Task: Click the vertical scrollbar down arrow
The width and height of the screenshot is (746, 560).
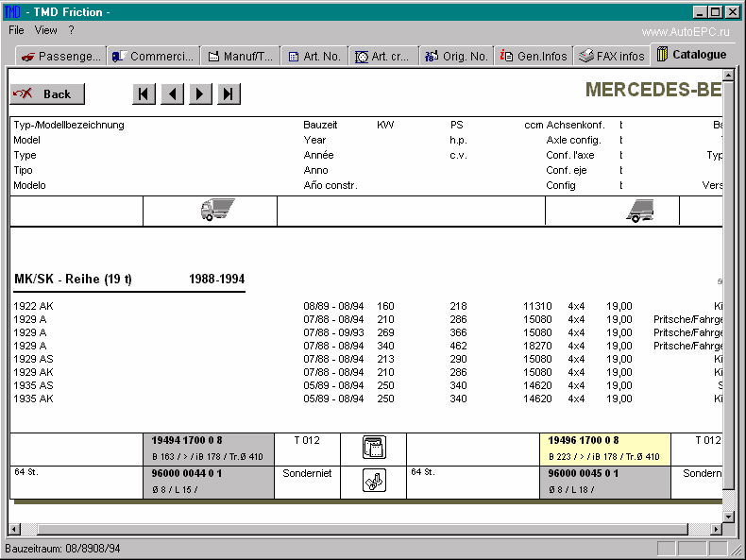Action: 728,517
